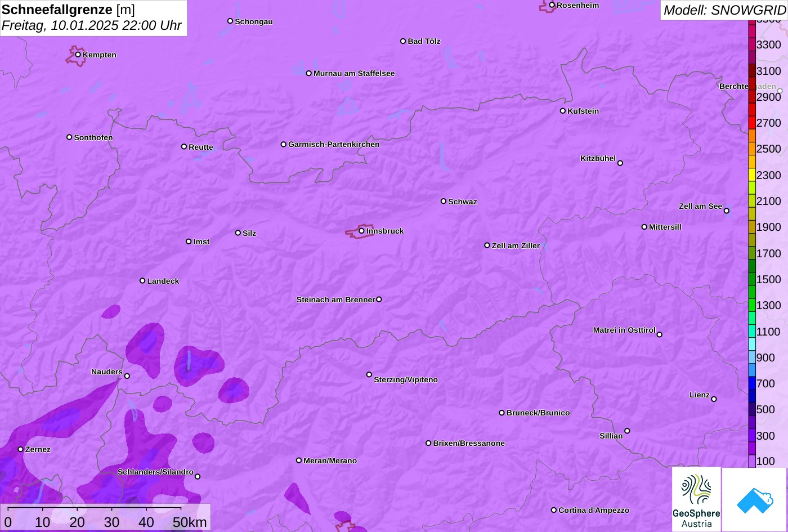Screen dimensions: 788x532
Task: Select the Rosenheim marker dot
Action: [552, 5]
